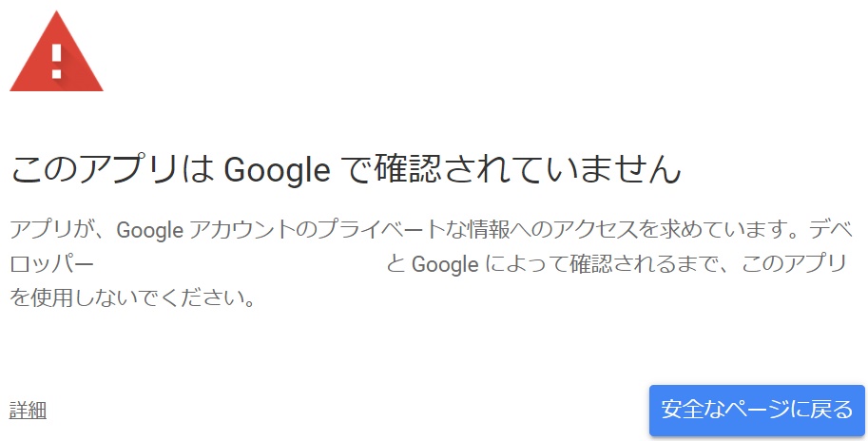This screenshot has height=441, width=868.
Task: Click 確認されていません in the heading
Action: click(x=528, y=169)
